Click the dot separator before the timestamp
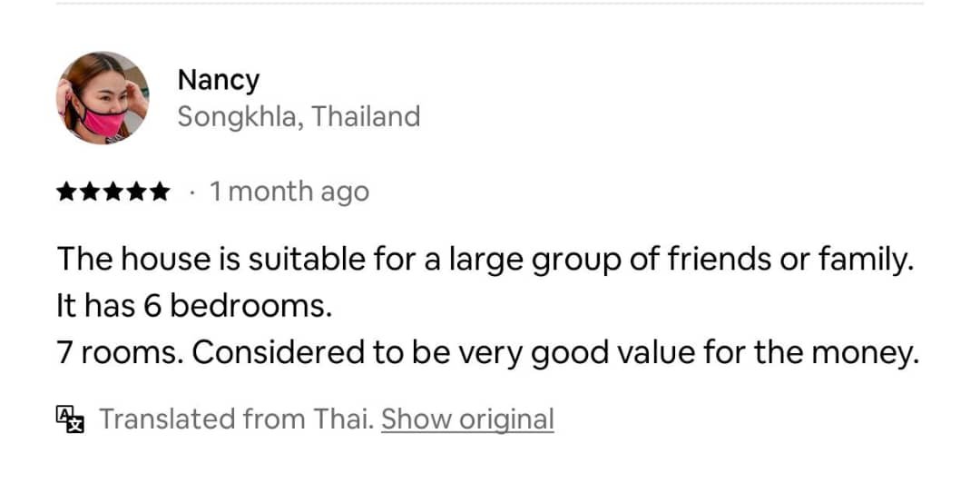This screenshot has width=980, height=483. [x=191, y=192]
